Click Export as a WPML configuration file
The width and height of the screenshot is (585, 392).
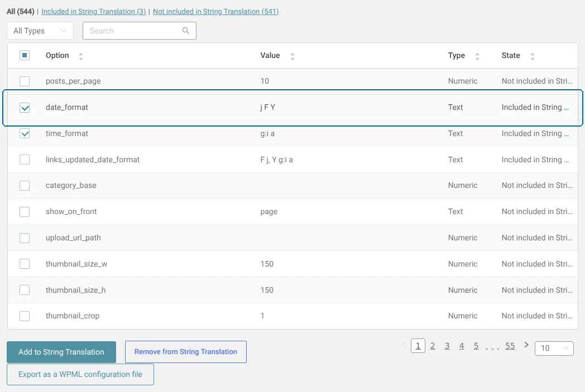[x=80, y=374]
